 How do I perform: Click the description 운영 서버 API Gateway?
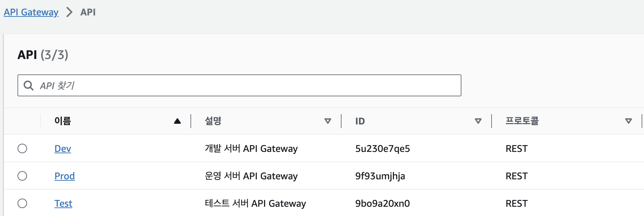(251, 176)
